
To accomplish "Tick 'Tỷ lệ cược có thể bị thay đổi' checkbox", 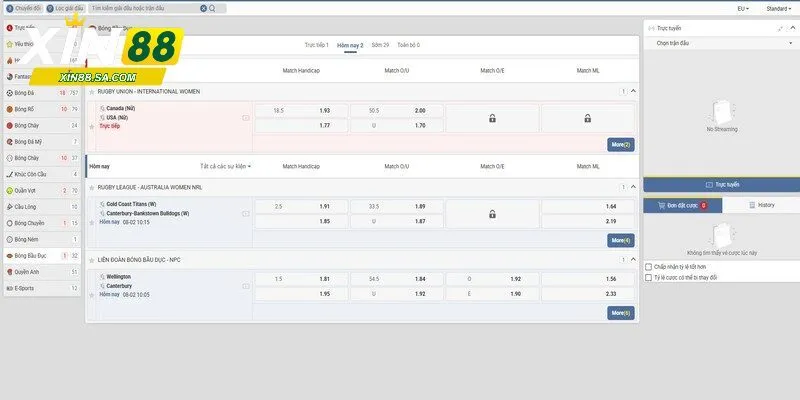I will click(x=649, y=277).
